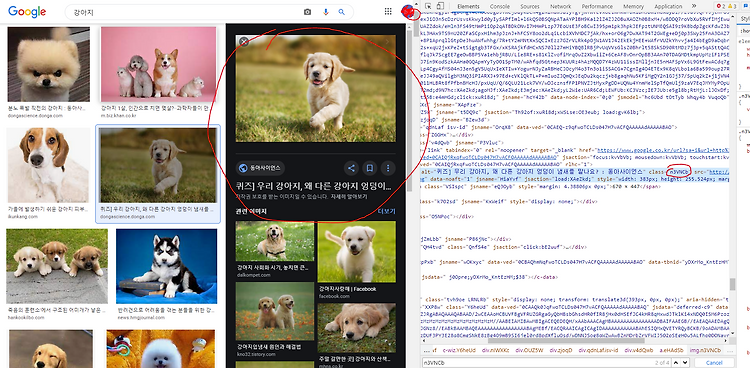Open related 강아지사랑해 Facebook image
Viewport: 750px width, 368px height.
click(x=356, y=252)
